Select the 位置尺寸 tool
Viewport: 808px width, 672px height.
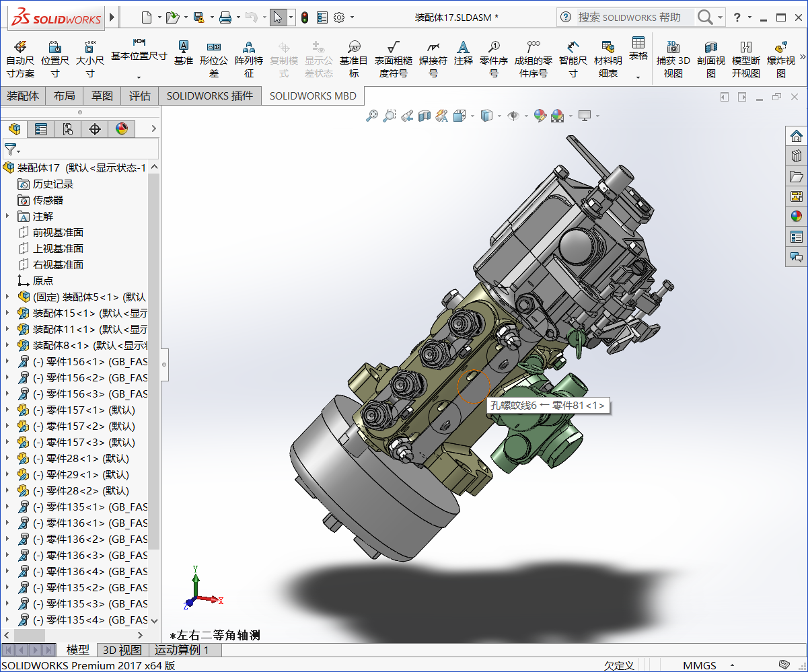pyautogui.click(x=55, y=59)
